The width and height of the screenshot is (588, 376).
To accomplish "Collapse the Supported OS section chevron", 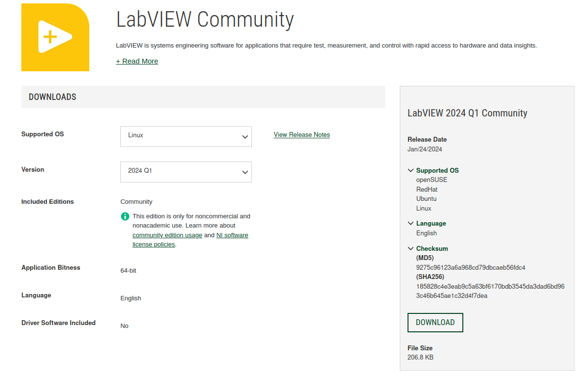I will (x=411, y=170).
